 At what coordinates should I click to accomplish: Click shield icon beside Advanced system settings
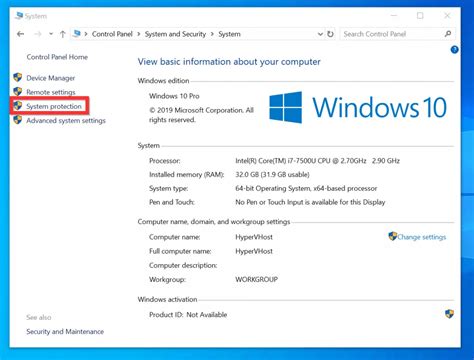[x=18, y=120]
